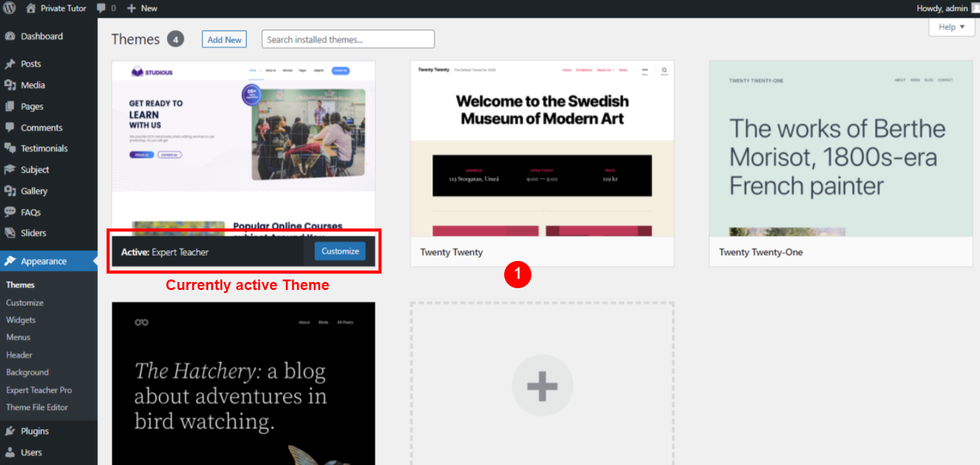This screenshot has width=980, height=465.
Task: Click the Users person icon
Action: pyautogui.click(x=10, y=452)
